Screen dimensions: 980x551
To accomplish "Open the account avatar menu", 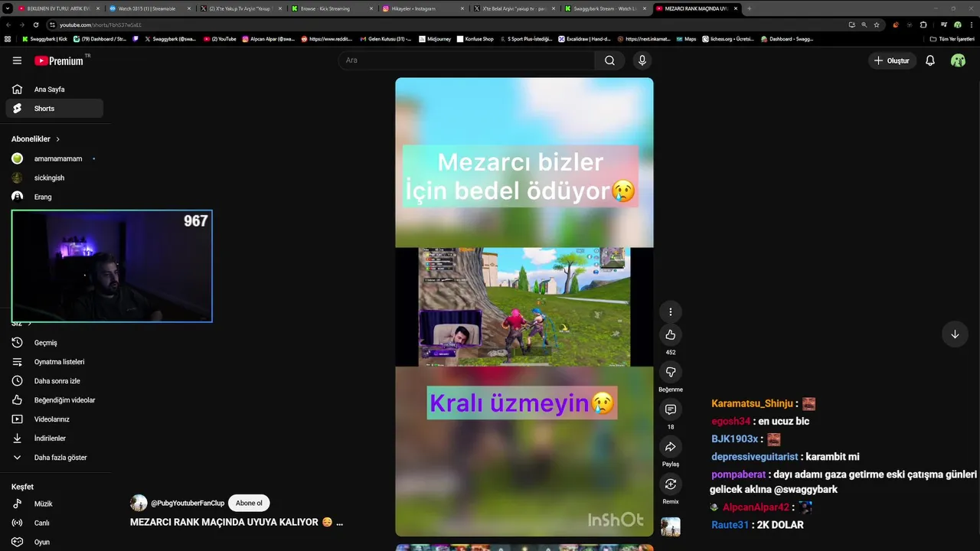I will click(x=958, y=60).
